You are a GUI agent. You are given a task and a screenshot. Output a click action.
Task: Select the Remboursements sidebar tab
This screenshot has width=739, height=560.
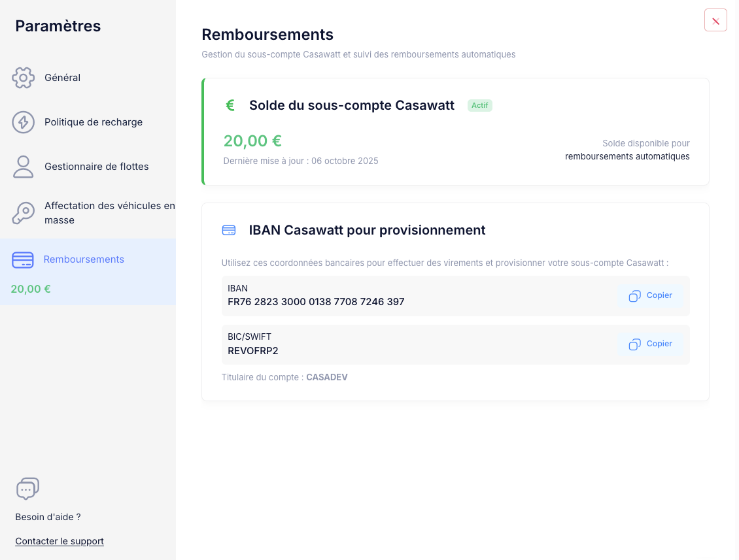point(84,259)
